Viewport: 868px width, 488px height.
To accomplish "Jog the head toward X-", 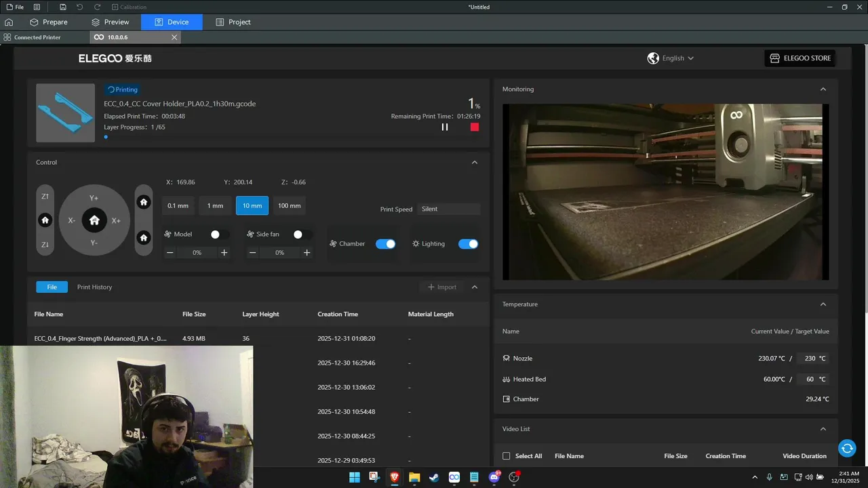I will pyautogui.click(x=72, y=220).
